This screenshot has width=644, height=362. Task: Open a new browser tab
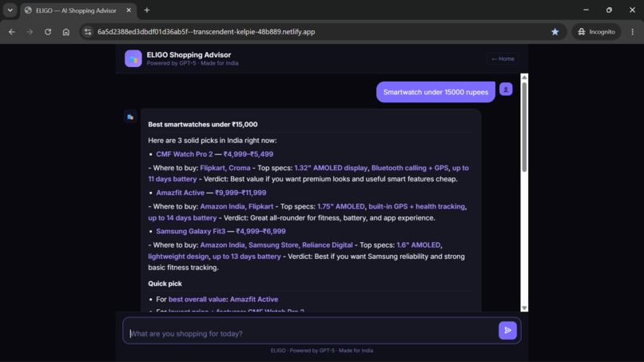pos(147,10)
